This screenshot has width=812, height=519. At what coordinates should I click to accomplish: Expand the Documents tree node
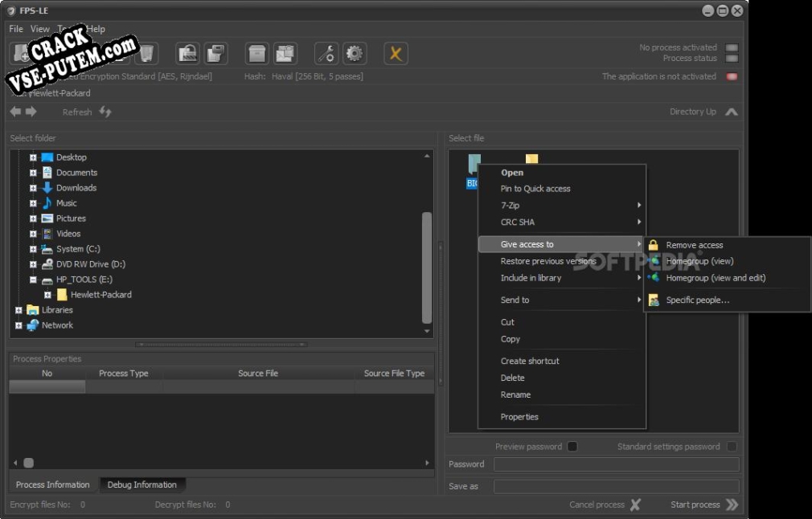[x=33, y=173]
